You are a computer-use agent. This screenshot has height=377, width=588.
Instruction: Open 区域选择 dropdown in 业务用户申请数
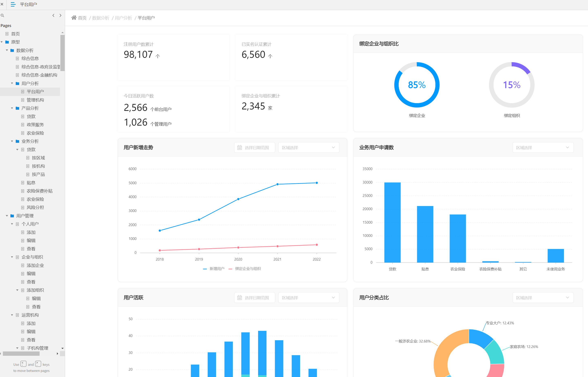(x=543, y=148)
